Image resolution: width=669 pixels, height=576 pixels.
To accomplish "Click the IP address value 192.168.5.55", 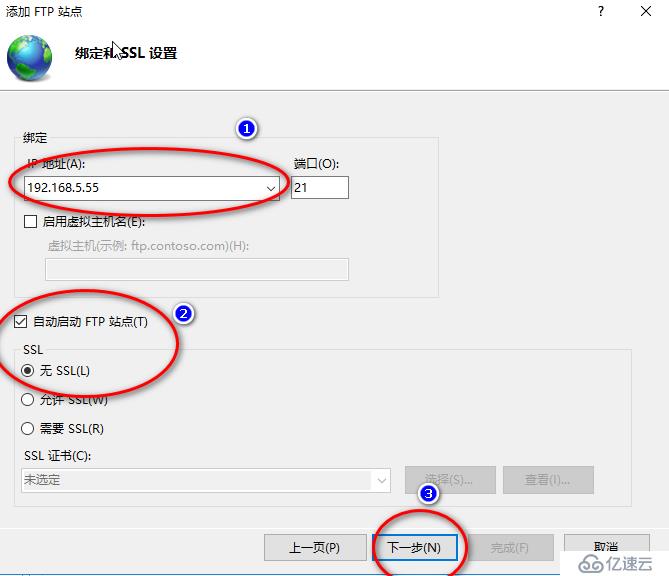I will point(63,188).
